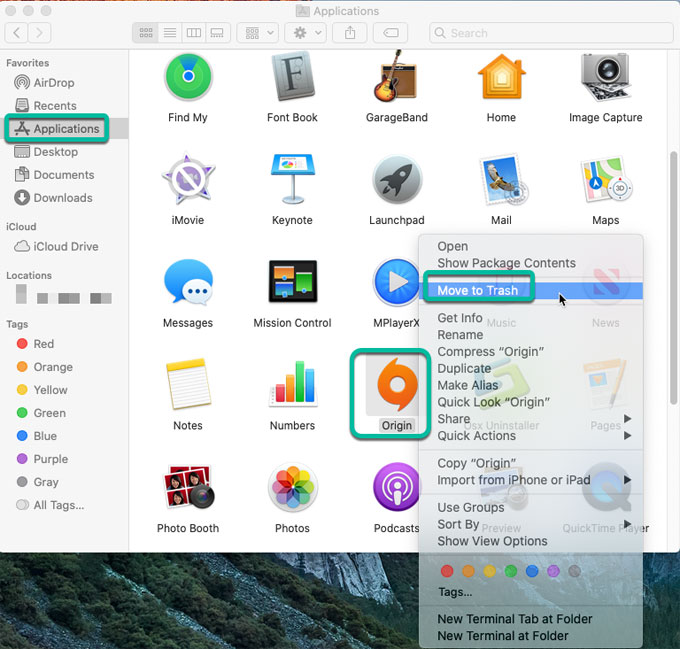The width and height of the screenshot is (680, 649).
Task: Click the iMovie app icon
Action: click(188, 180)
